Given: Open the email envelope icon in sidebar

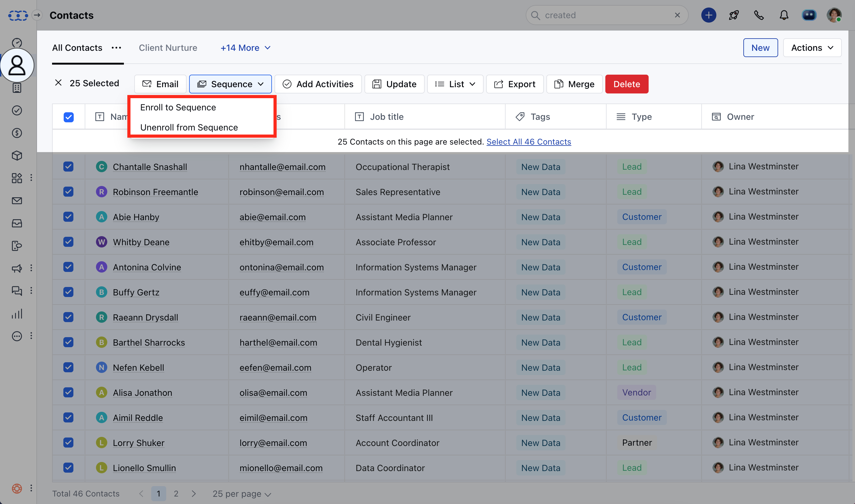Looking at the screenshot, I should tap(17, 201).
